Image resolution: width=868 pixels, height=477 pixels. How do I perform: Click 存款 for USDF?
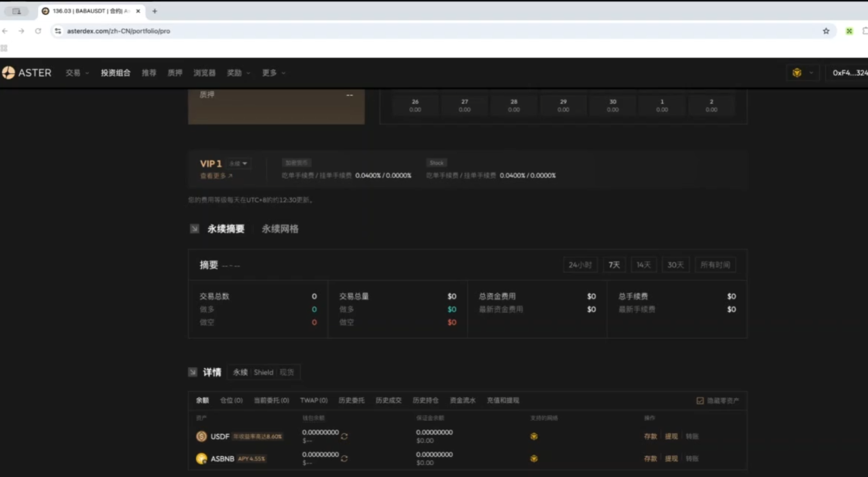click(x=650, y=436)
